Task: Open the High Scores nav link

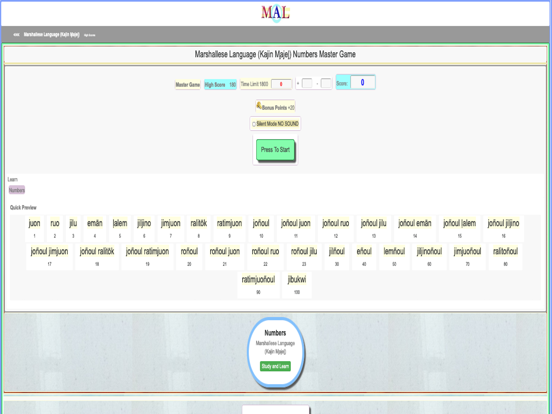Action: (x=90, y=35)
